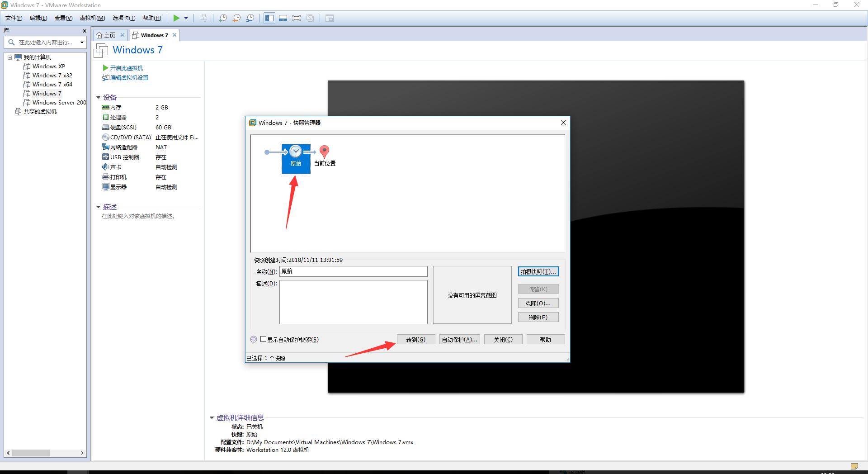Viewport: 868px width, 474px height.
Task: Open the 帮助(H) menu
Action: pos(152,18)
